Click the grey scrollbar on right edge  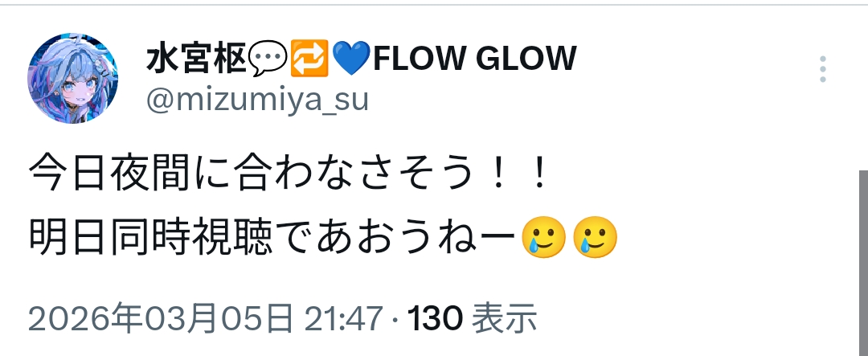click(863, 263)
